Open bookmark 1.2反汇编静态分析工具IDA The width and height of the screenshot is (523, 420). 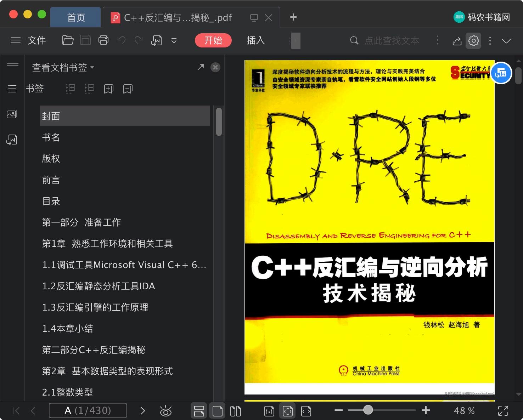[x=99, y=286]
